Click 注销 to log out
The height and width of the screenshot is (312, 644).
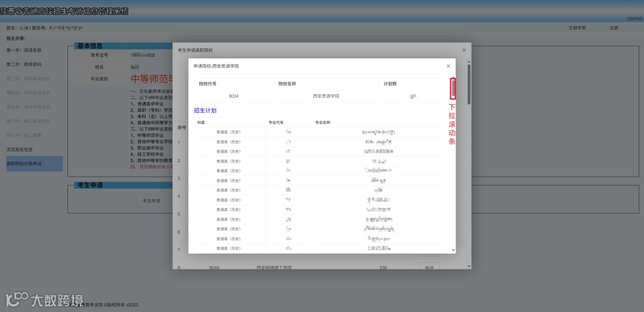(614, 28)
